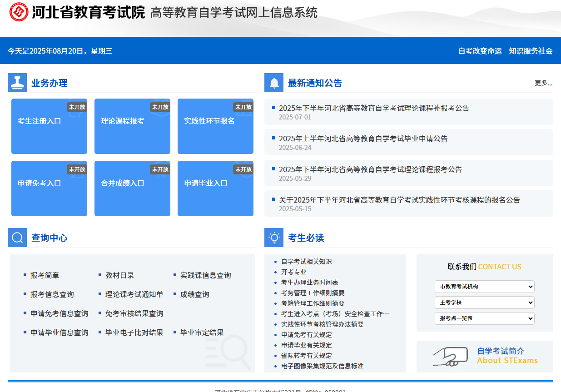Click the 未开放 badge on 申请免考入口
This screenshot has height=392, width=561.
click(x=77, y=169)
